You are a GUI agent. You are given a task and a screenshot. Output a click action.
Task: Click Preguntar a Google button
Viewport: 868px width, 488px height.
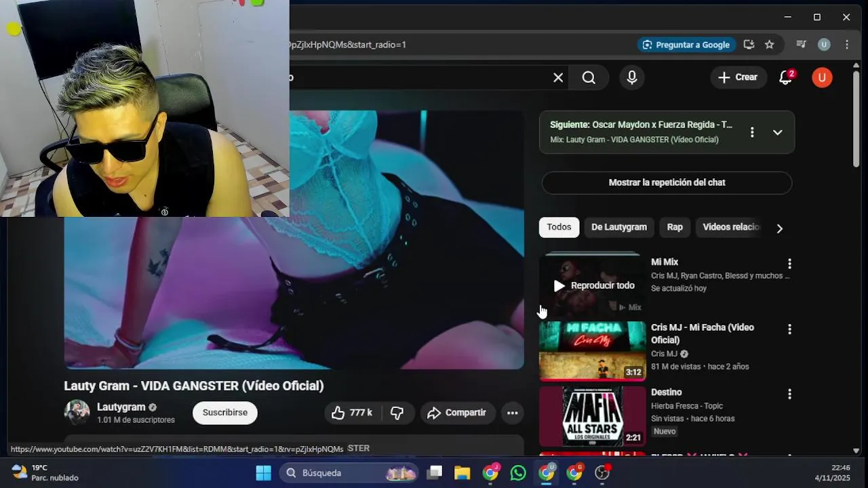pos(686,45)
